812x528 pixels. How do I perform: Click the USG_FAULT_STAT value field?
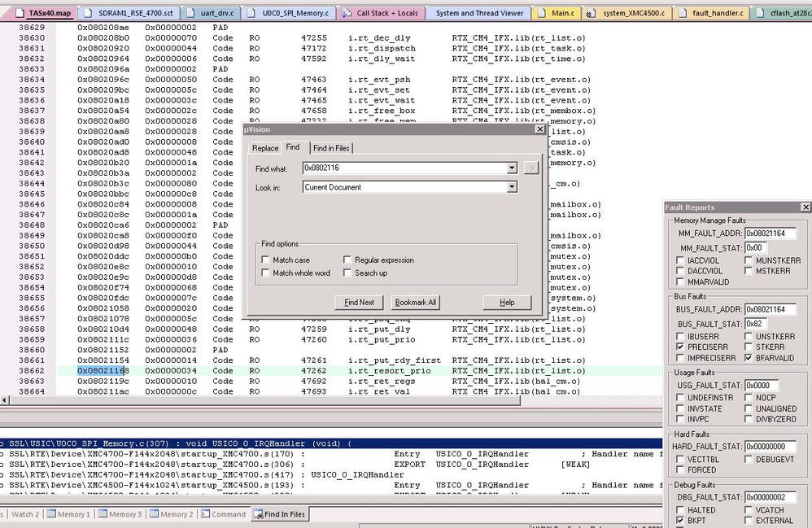pyautogui.click(x=761, y=386)
